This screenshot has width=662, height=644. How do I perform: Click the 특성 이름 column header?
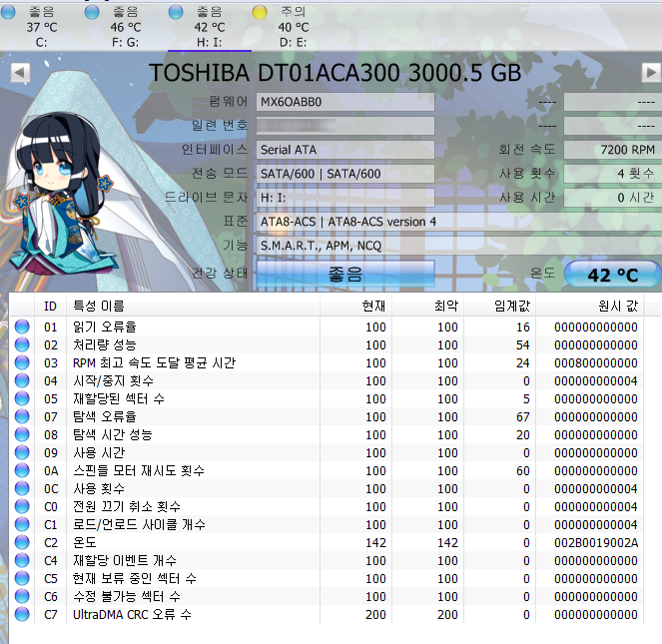(193, 306)
